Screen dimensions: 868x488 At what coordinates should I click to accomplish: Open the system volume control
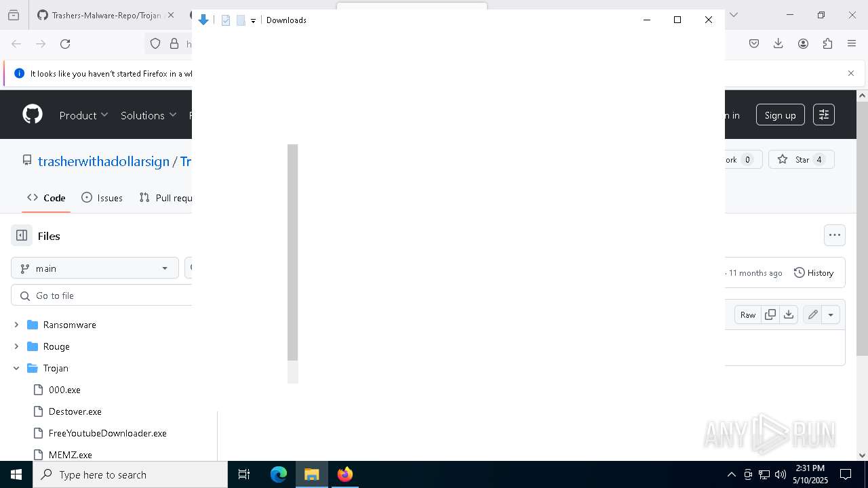781,474
